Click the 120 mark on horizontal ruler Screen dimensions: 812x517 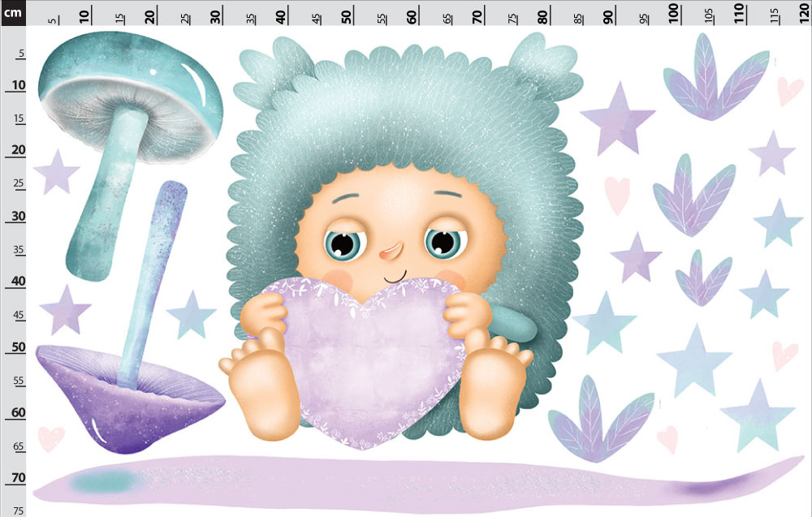[x=804, y=14]
